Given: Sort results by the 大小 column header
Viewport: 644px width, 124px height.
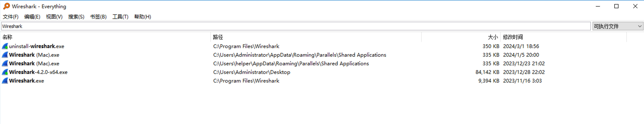Looking at the screenshot, I should (492, 37).
